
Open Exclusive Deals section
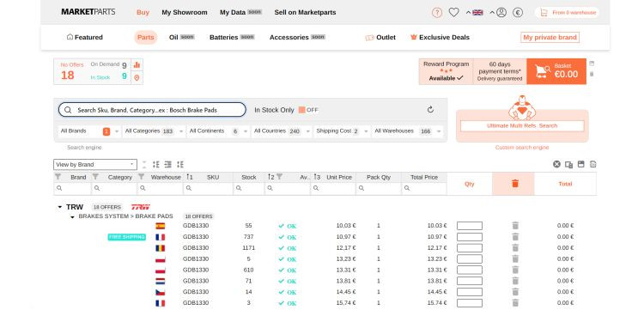tap(440, 38)
